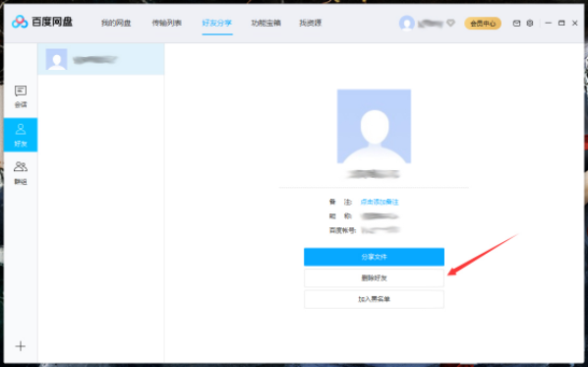Open the 会员中心 button

pos(483,24)
